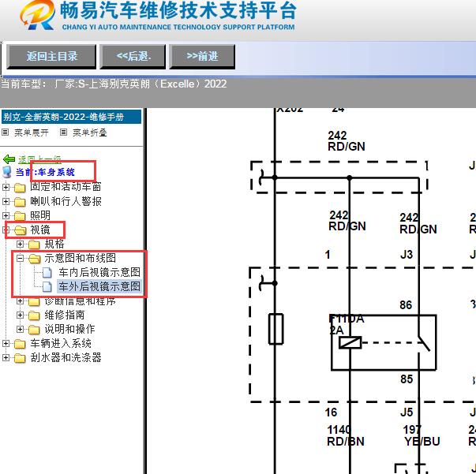Expand the 喇叭和行人警报 folder

click(x=6, y=201)
